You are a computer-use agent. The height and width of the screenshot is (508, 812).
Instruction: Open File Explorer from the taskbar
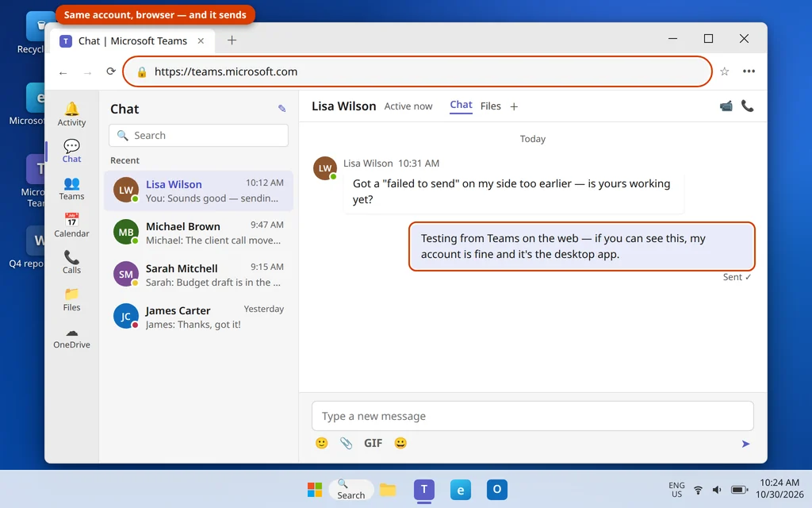[x=387, y=489]
